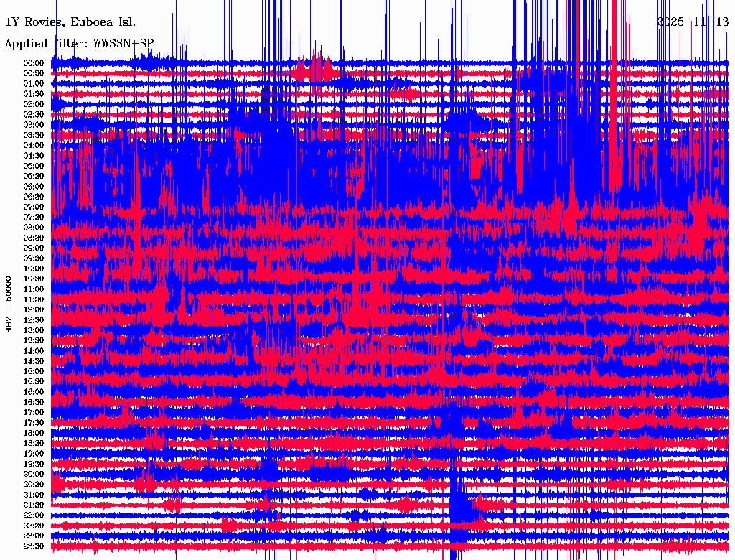
Task: Choose the 22:30 time row label
Action: pyautogui.click(x=34, y=526)
